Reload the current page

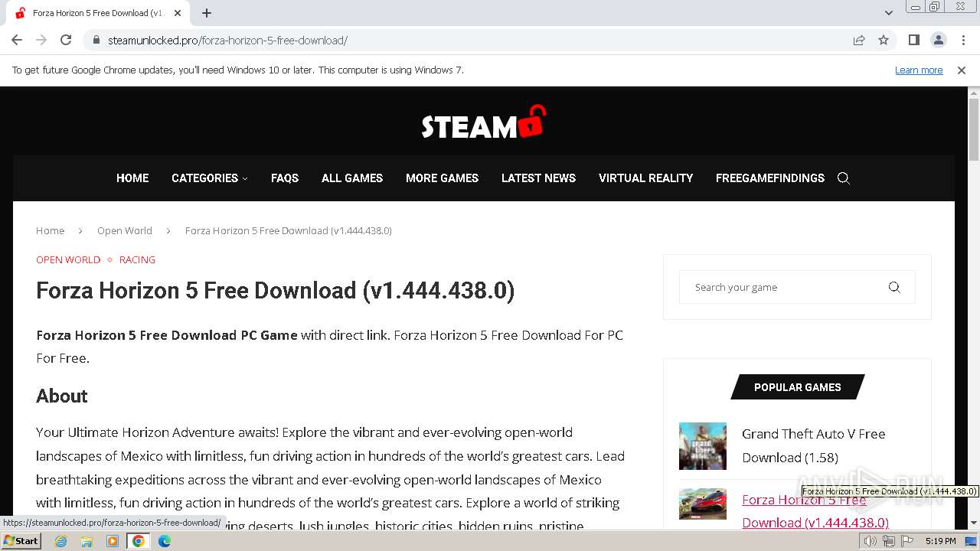[x=66, y=40]
